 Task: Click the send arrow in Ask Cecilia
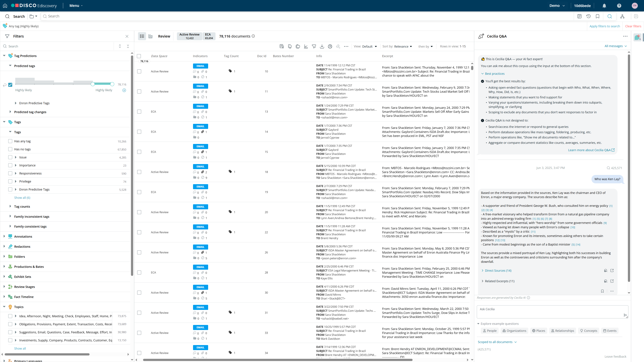(x=625, y=315)
